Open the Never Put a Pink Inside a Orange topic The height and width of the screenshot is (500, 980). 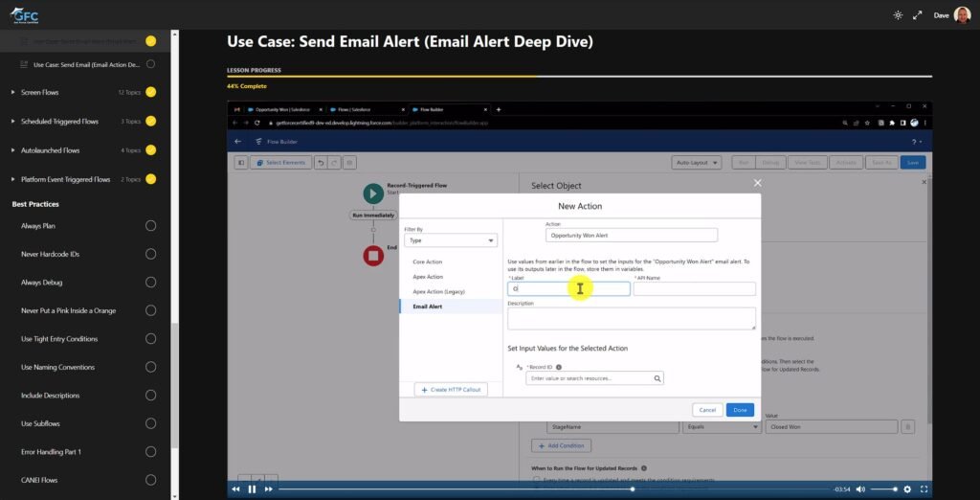coord(68,310)
